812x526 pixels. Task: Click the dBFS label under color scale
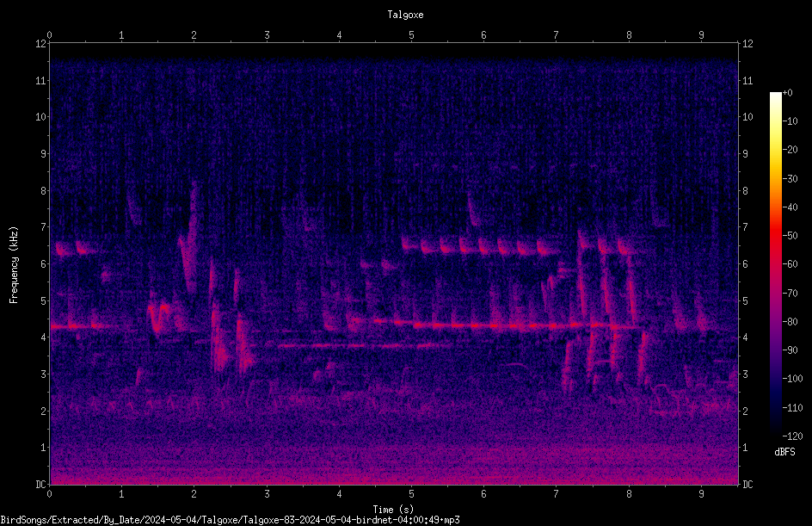click(x=784, y=452)
